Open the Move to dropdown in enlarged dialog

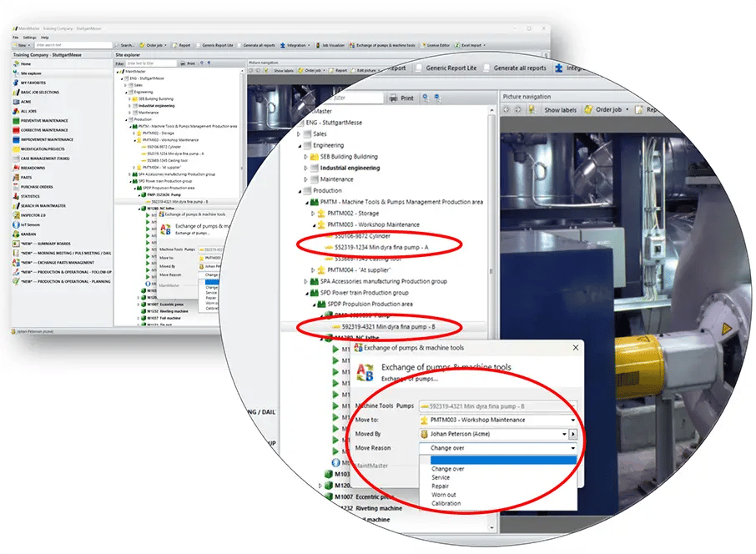click(x=572, y=420)
